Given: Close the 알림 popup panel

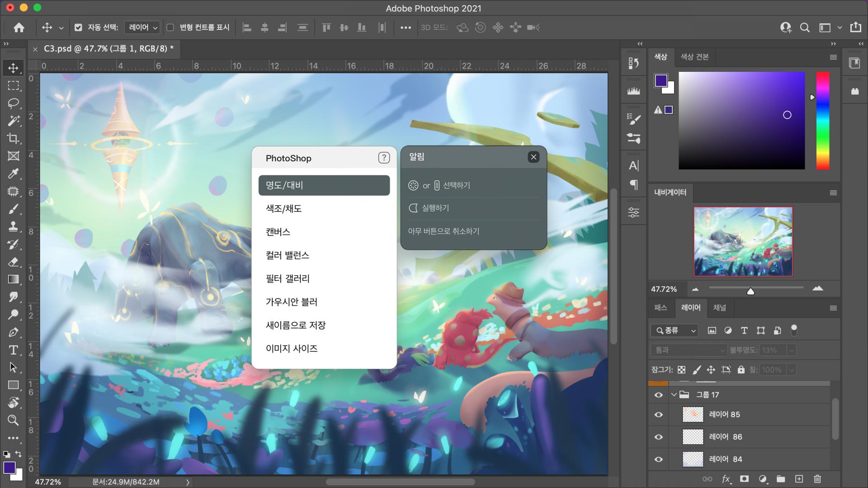Looking at the screenshot, I should click(533, 157).
